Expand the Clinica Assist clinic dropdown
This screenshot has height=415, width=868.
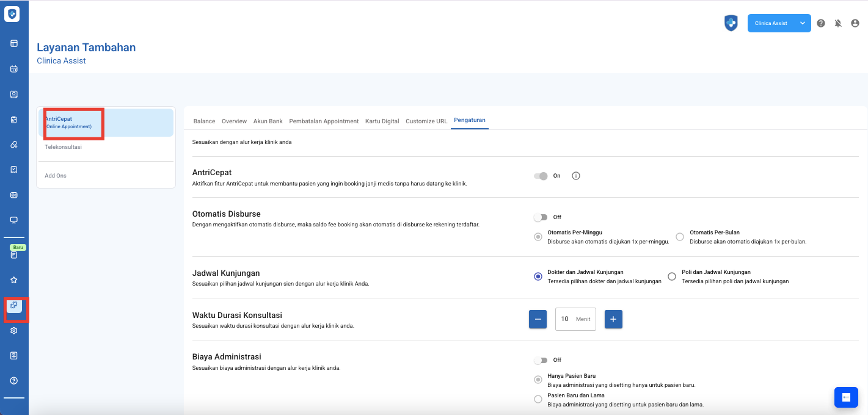click(x=779, y=23)
